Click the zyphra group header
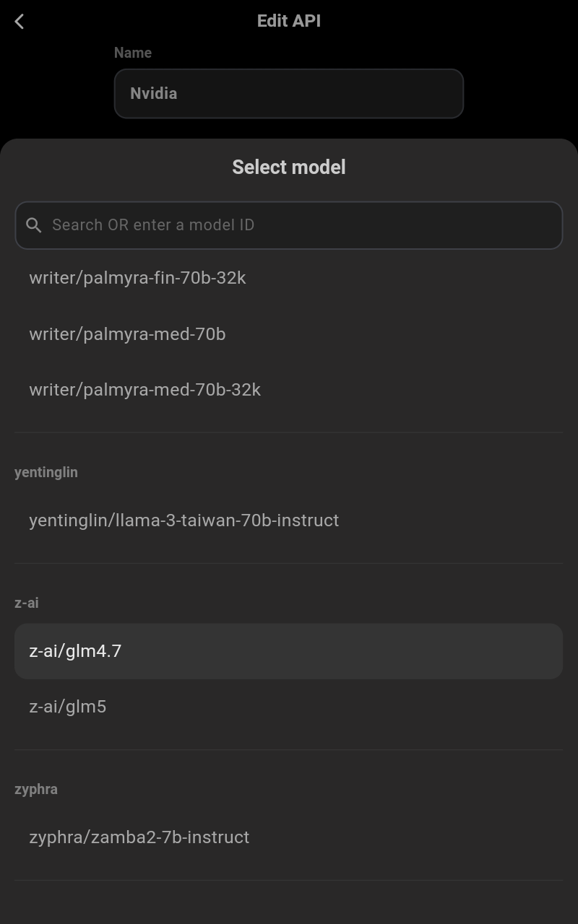Image resolution: width=578 pixels, height=924 pixels. pyautogui.click(x=36, y=789)
